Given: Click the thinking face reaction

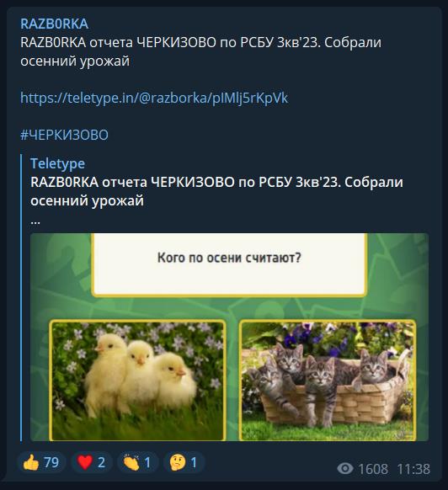Looking at the screenshot, I should click(x=184, y=462).
